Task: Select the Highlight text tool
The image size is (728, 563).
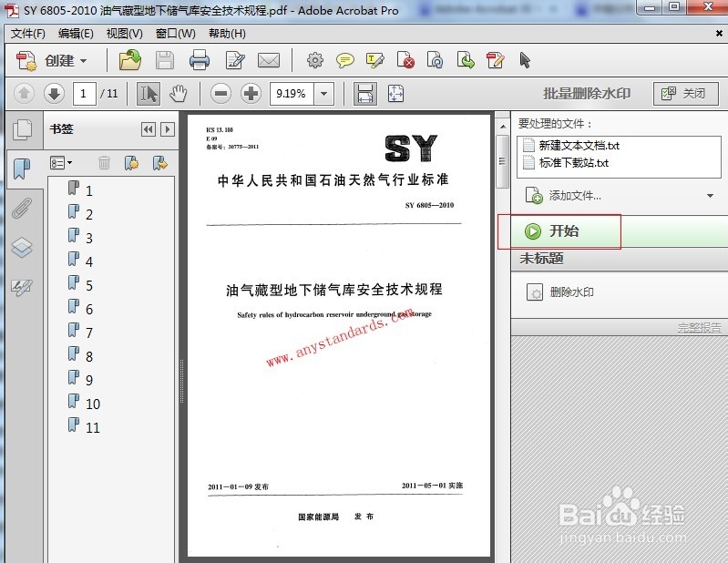Action: (374, 60)
